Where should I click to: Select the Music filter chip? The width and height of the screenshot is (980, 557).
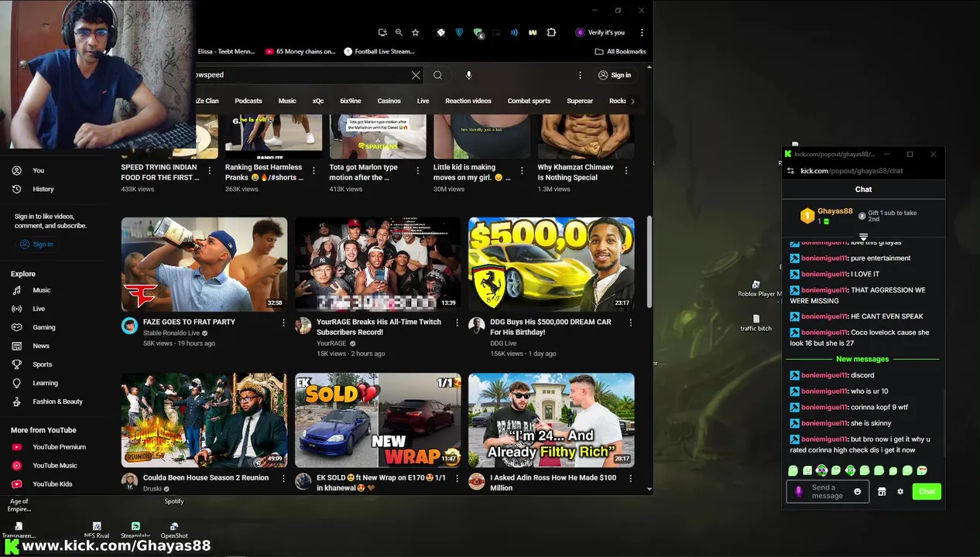287,101
